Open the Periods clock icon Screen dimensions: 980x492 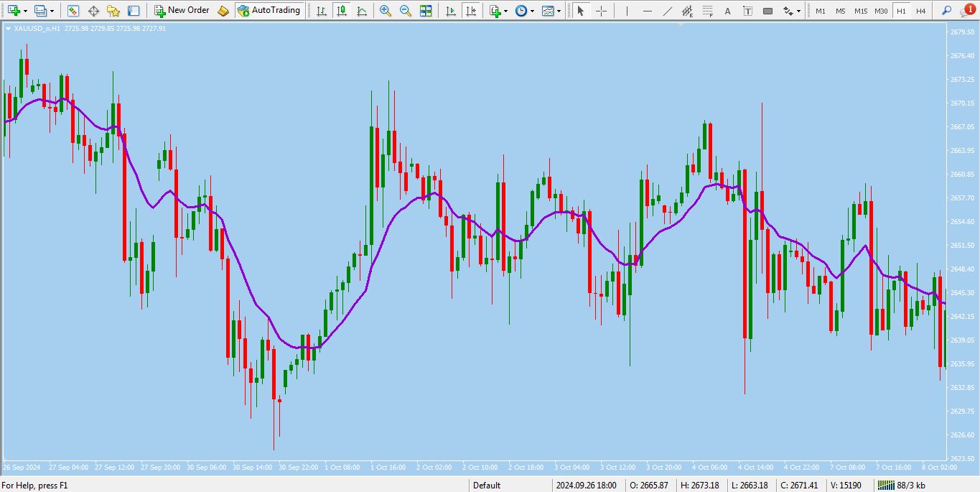[x=521, y=11]
